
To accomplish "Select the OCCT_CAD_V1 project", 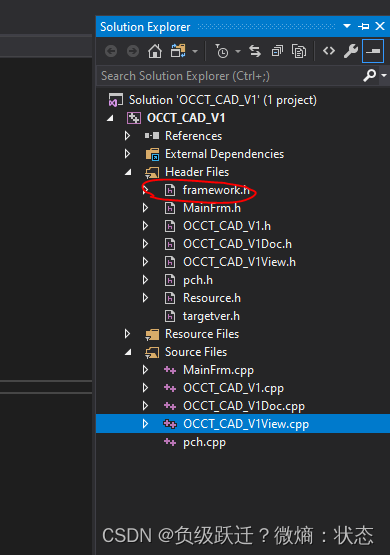I will click(186, 118).
